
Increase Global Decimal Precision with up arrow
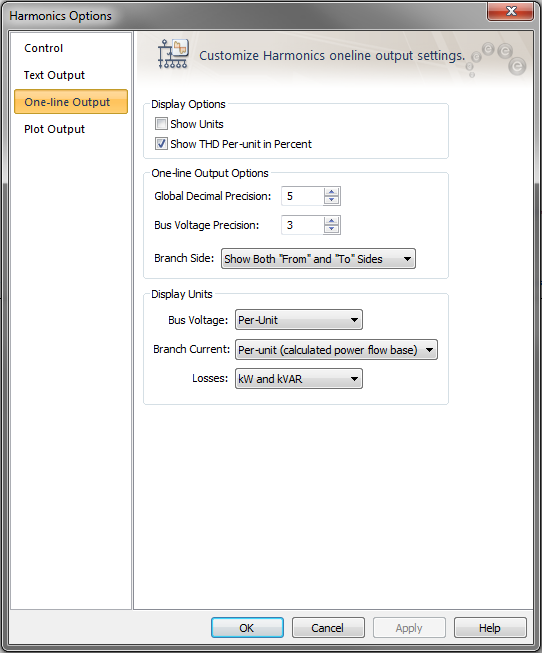332,192
